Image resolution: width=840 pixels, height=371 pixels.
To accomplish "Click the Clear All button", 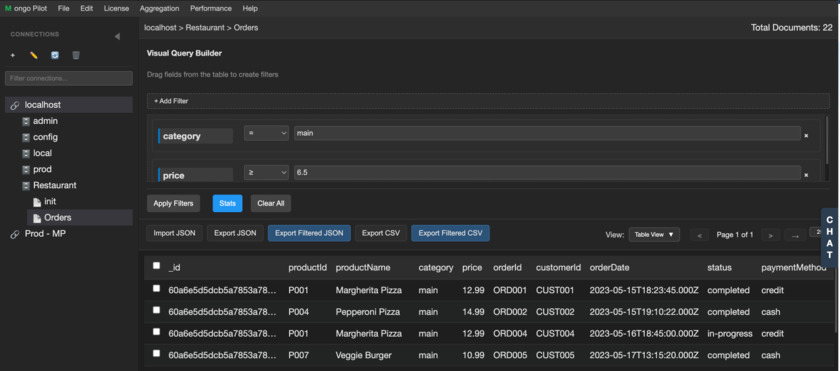I will 271,203.
